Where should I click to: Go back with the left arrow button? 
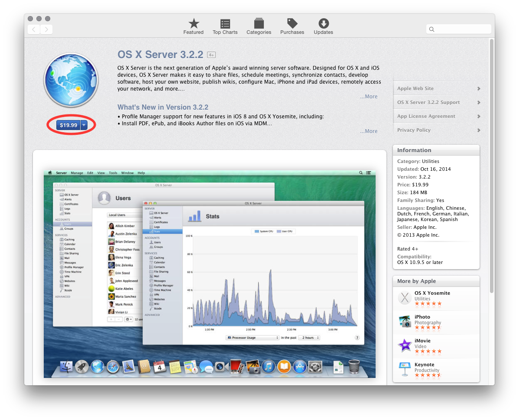click(x=34, y=29)
